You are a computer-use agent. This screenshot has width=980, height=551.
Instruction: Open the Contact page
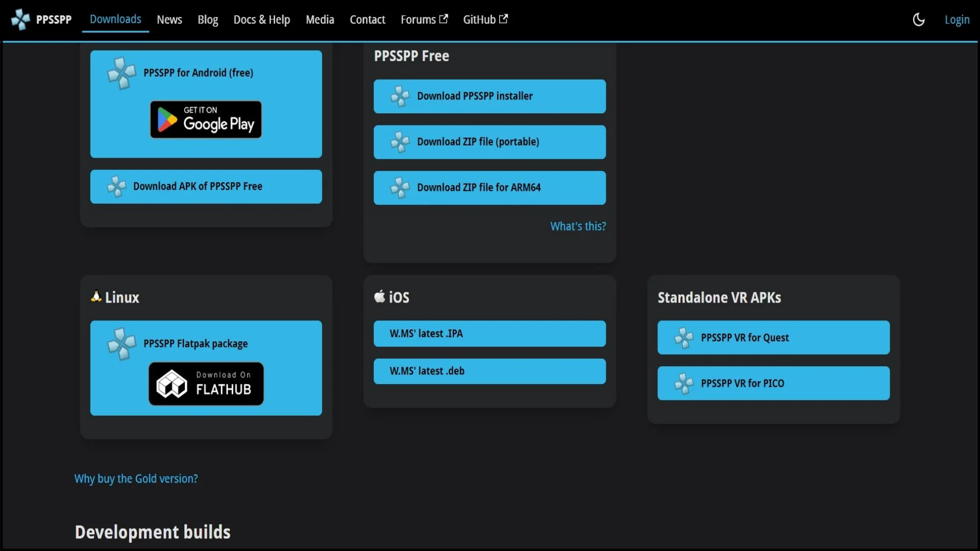point(367,20)
